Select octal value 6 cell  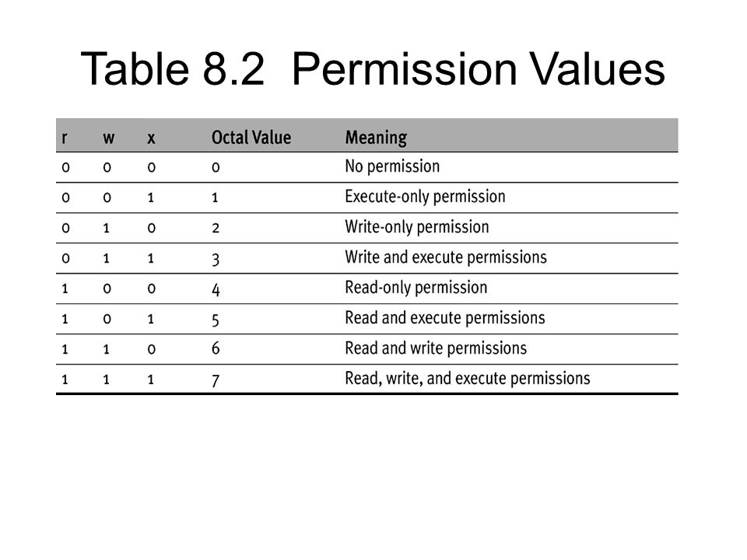(216, 348)
